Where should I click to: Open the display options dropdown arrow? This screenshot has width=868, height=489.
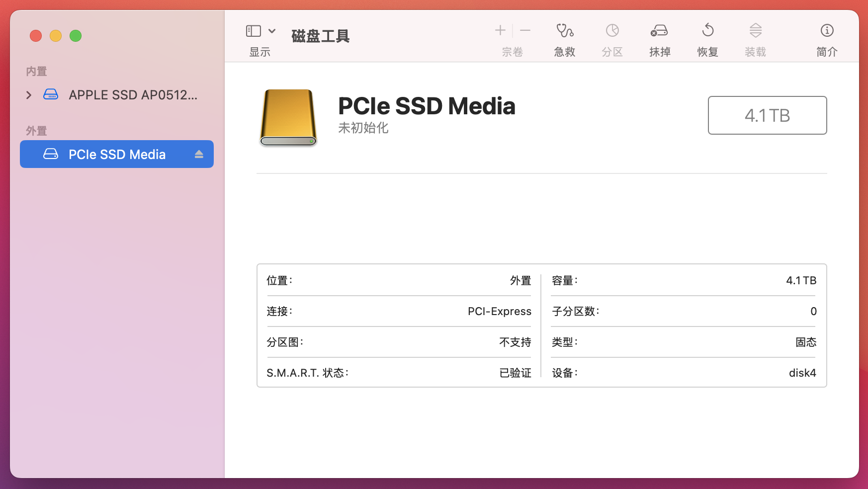[272, 31]
